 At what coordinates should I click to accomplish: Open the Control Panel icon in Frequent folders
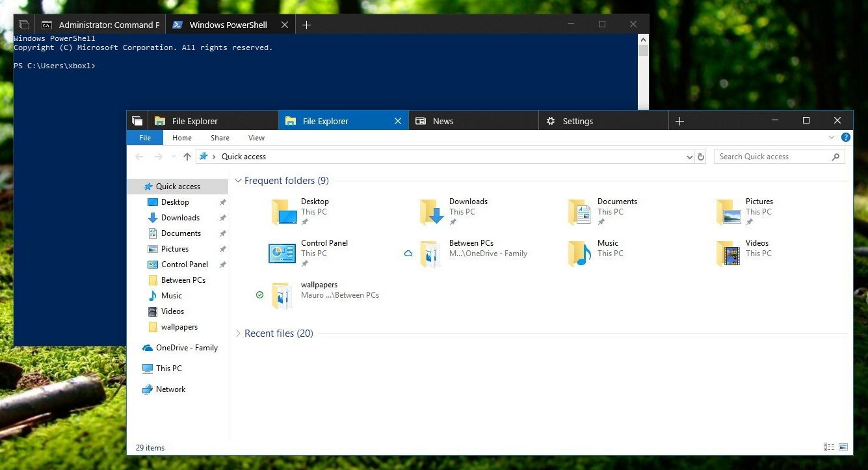pyautogui.click(x=282, y=254)
